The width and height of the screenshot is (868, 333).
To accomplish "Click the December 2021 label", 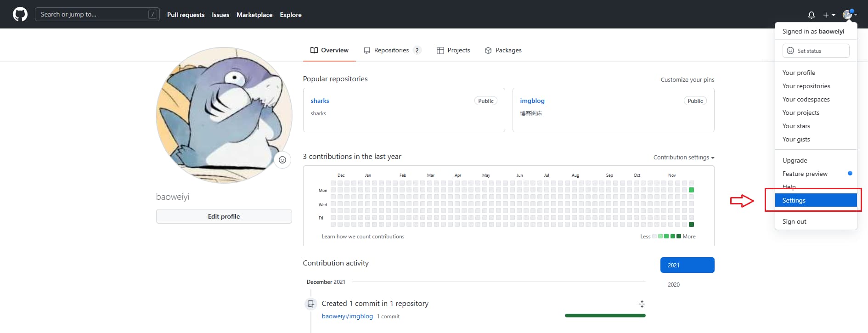I will point(326,282).
